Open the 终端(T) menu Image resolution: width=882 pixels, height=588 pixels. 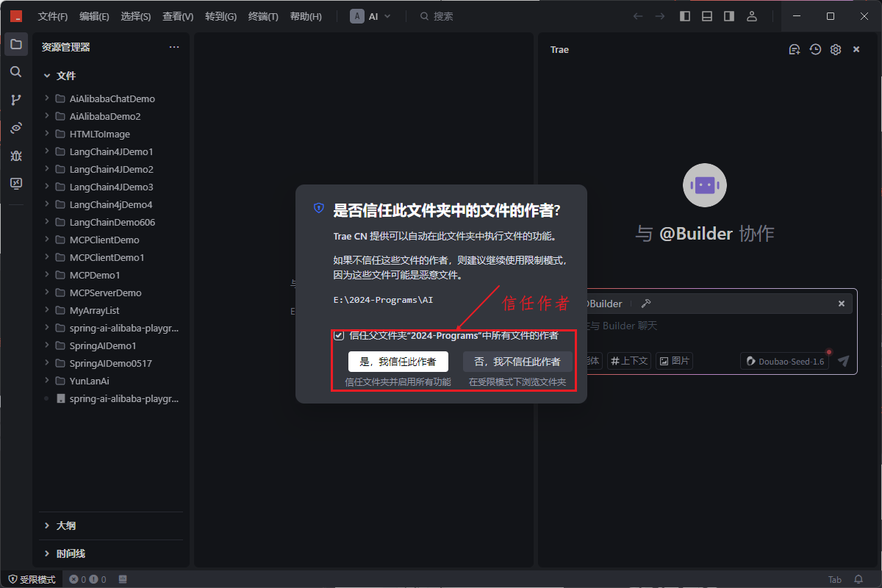pyautogui.click(x=263, y=16)
